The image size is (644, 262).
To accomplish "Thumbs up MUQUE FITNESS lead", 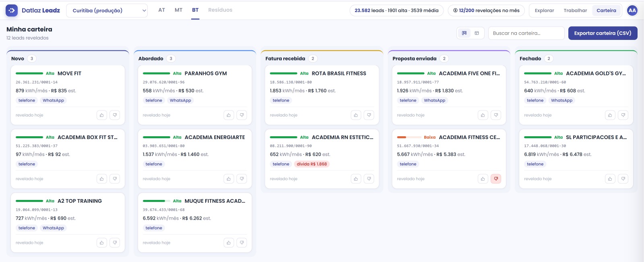I will pos(229,243).
